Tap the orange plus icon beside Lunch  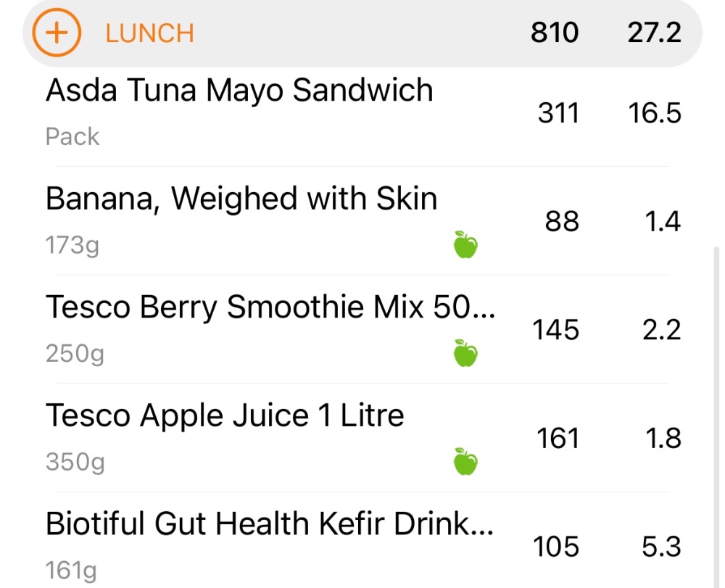[57, 33]
